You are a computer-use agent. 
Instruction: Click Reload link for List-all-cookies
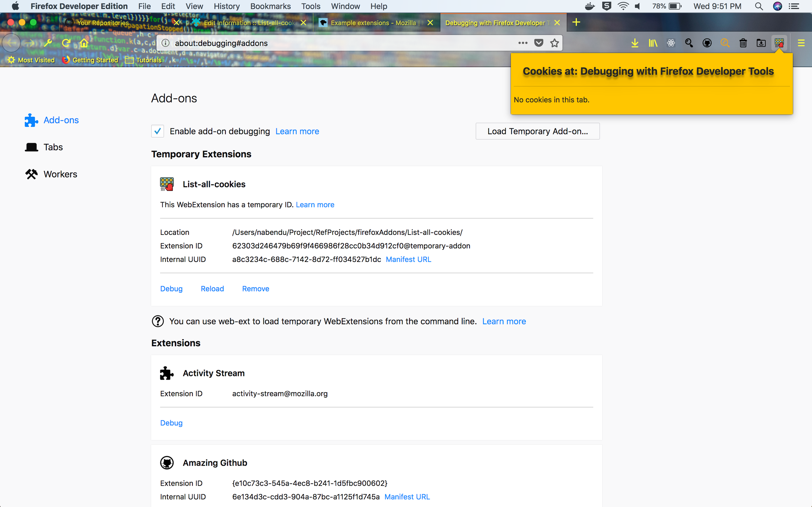point(212,289)
